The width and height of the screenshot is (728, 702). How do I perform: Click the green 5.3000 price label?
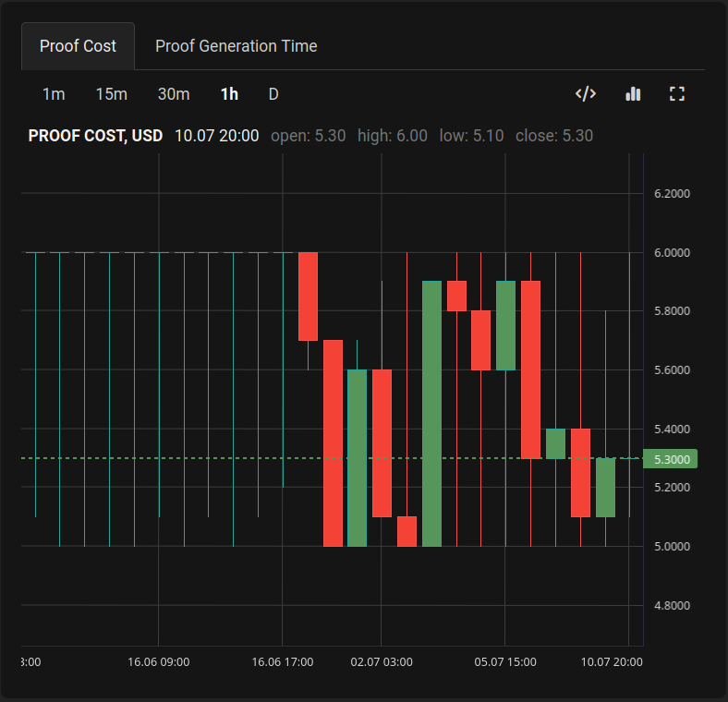point(671,459)
